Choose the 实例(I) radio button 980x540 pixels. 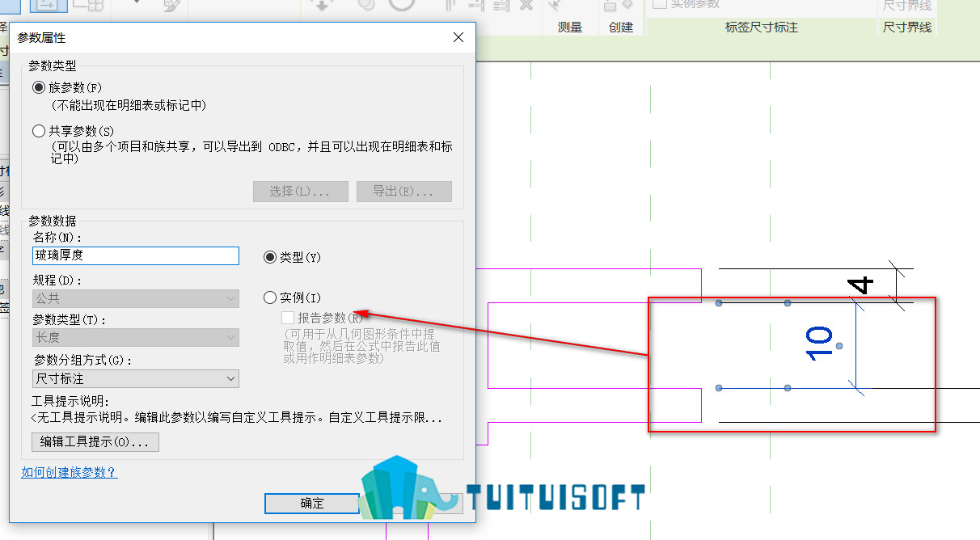[x=270, y=298]
